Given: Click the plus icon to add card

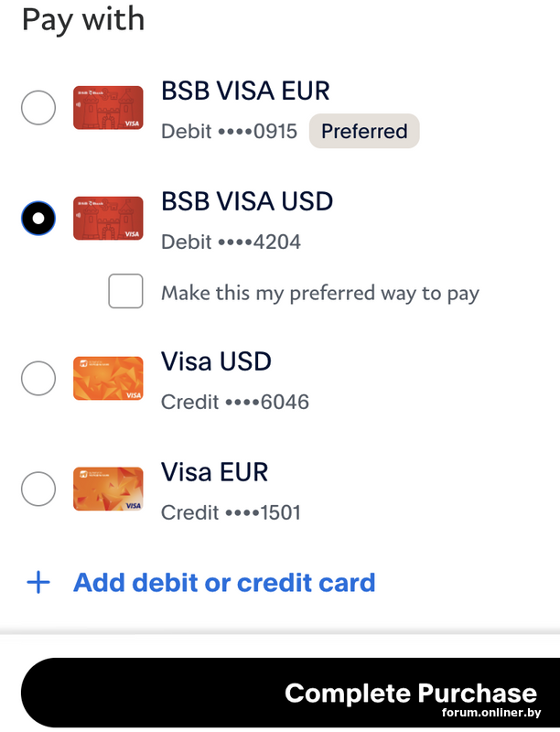Looking at the screenshot, I should [38, 583].
